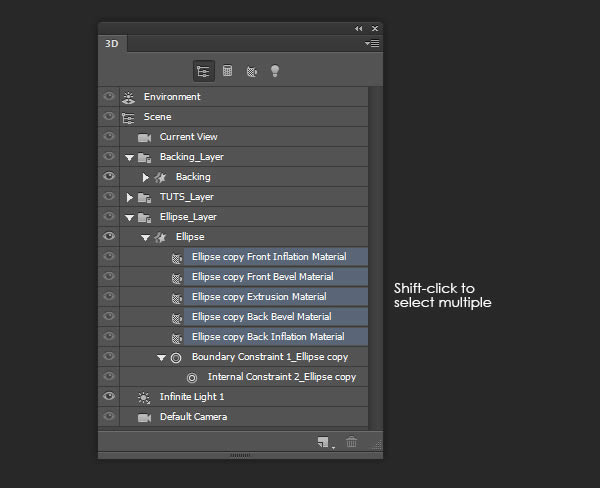Hide Infinite Light 1
Screen dimensions: 600x488
109,396
